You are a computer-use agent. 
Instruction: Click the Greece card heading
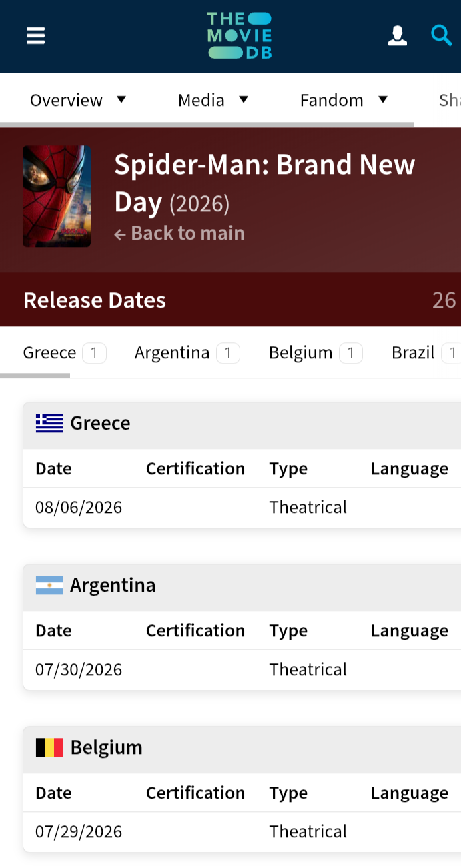[100, 423]
